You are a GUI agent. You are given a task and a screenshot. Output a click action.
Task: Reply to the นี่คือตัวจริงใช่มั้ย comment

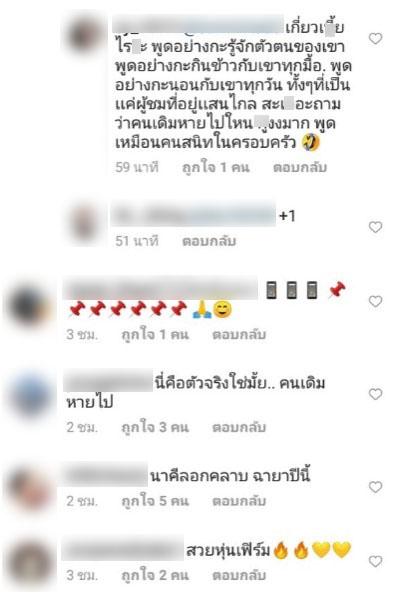coord(239,427)
